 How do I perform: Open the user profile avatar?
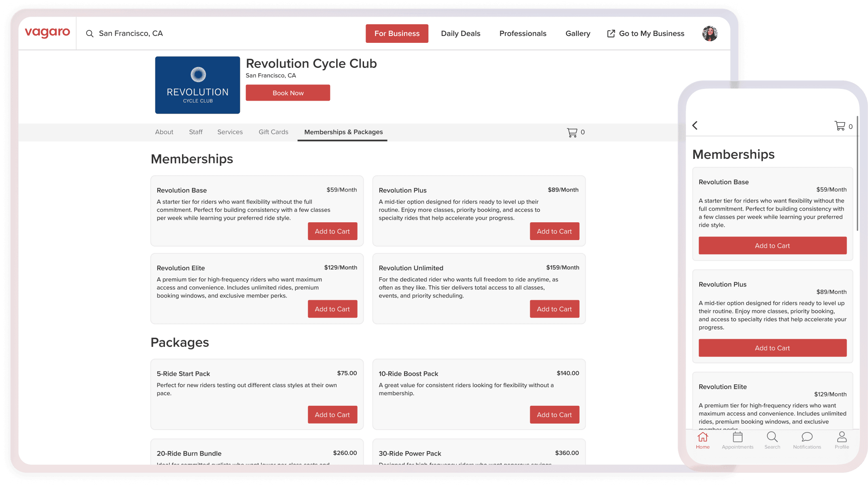pos(709,34)
